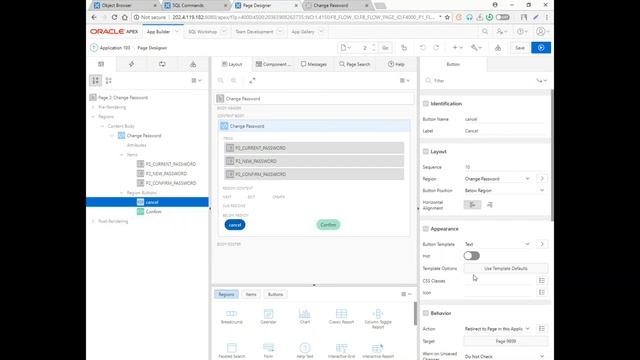Run the page with the blue play button
The width and height of the screenshot is (640, 360).
tap(541, 48)
